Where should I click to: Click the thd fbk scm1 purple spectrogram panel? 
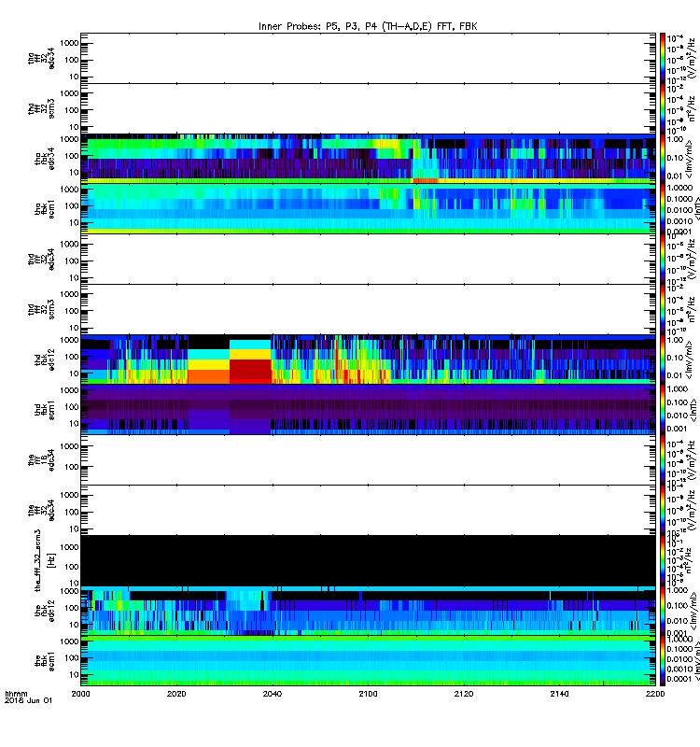368,410
